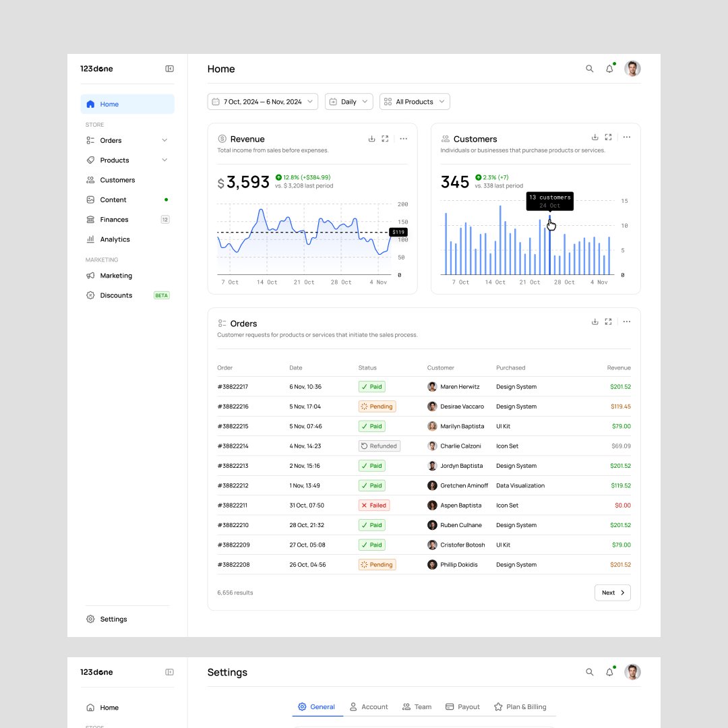This screenshot has width=728, height=728.
Task: Open customer Gretchen Aminoff
Action: 464,485
